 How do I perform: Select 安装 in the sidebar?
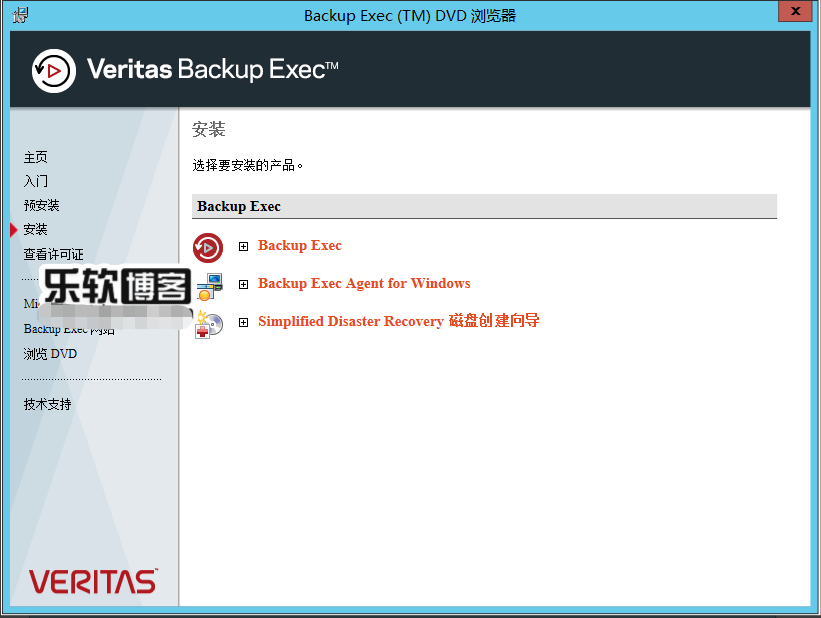36,229
